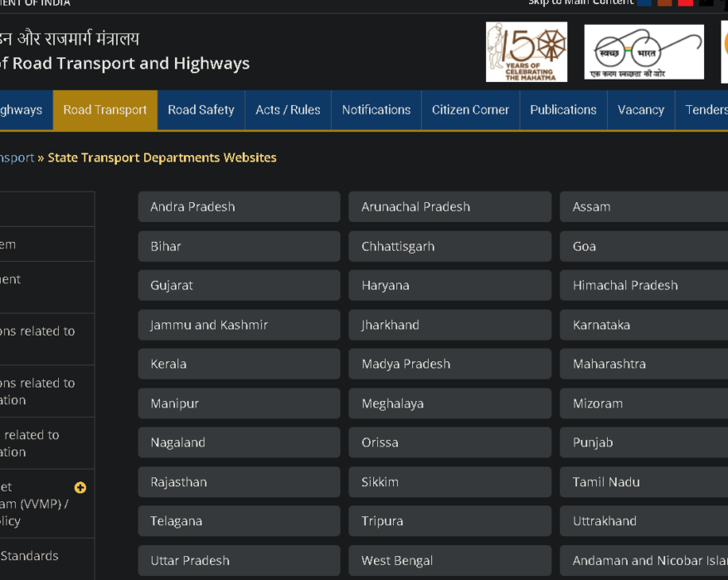Open the Madya Pradesh link
Image resolution: width=728 pixels, height=580 pixels.
tap(450, 364)
